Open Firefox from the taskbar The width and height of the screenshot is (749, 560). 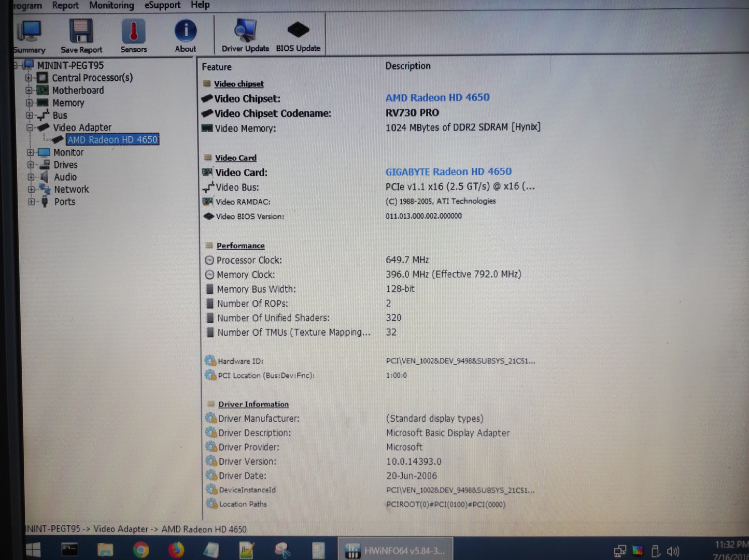click(176, 549)
